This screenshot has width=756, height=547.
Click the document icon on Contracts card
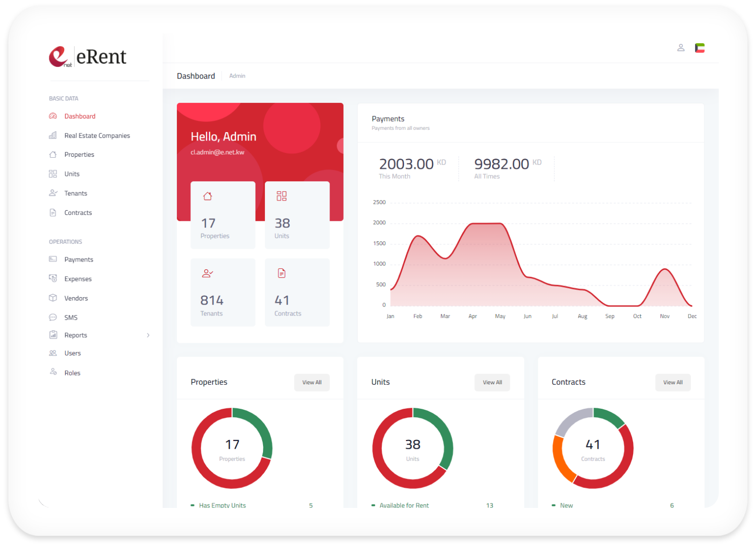pyautogui.click(x=282, y=273)
